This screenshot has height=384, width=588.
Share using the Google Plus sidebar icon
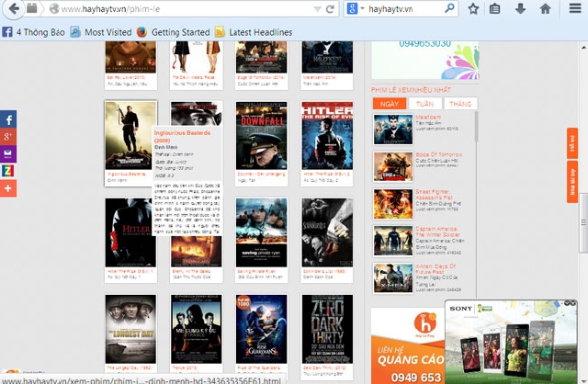(x=8, y=137)
